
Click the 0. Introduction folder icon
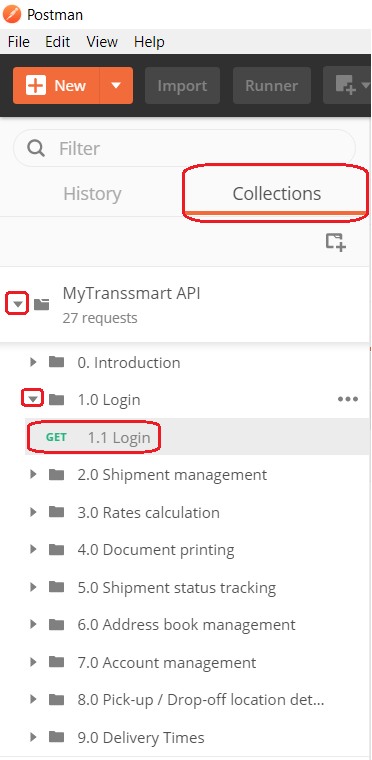coord(57,362)
